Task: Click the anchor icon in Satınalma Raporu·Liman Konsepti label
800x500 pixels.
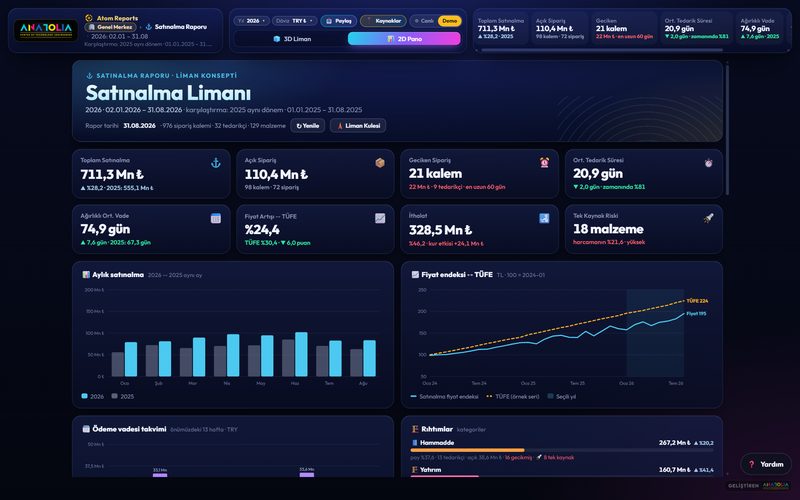Action: click(x=89, y=76)
